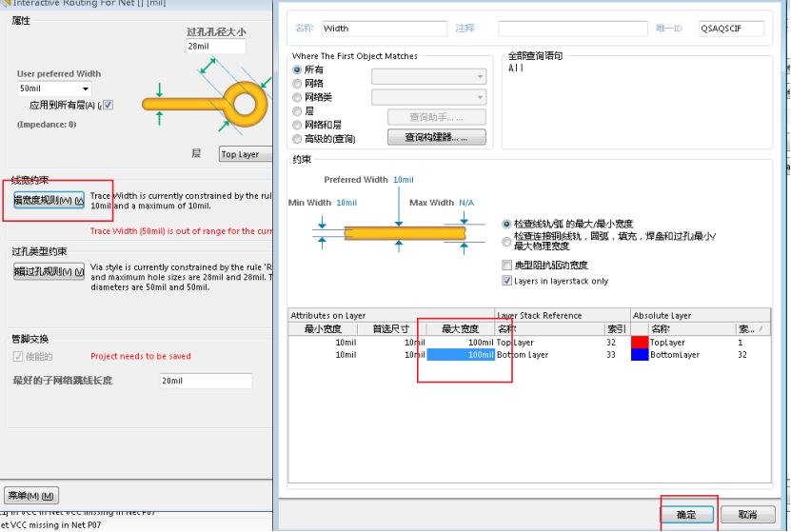This screenshot has height=532, width=791.
Task: Click the 编辑宽度规则 button
Action: click(x=49, y=200)
